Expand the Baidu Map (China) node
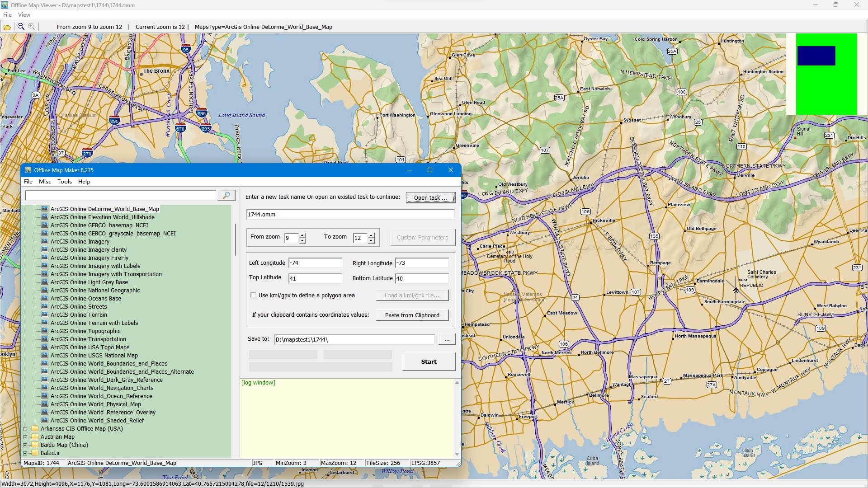The image size is (868, 488). pyautogui.click(x=25, y=445)
